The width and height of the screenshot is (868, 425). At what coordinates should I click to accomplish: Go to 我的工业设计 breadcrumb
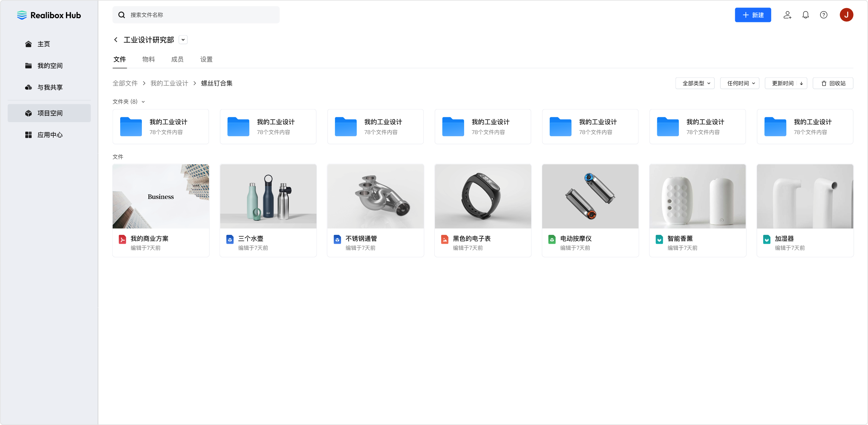coord(169,83)
